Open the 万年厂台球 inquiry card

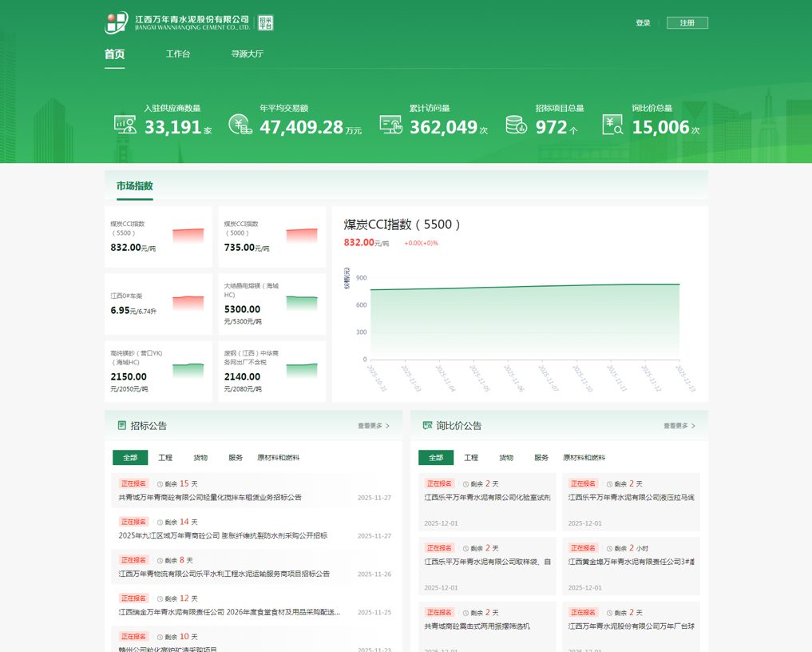[x=632, y=626]
